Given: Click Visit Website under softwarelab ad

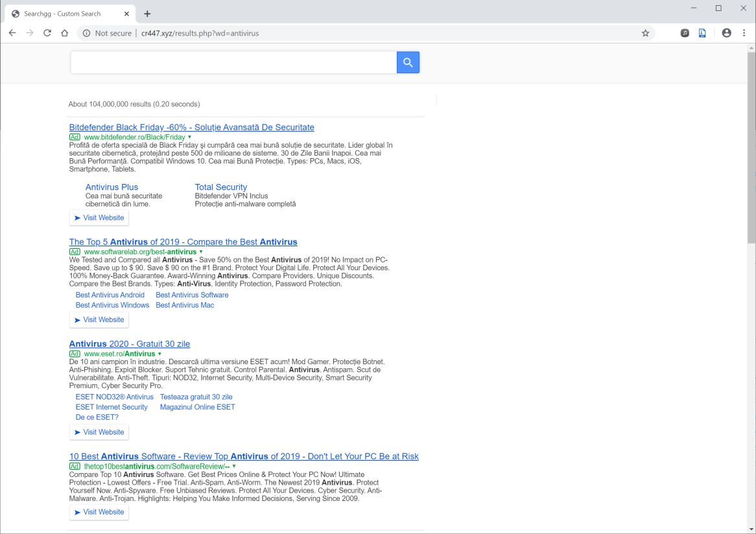Looking at the screenshot, I should pos(99,319).
